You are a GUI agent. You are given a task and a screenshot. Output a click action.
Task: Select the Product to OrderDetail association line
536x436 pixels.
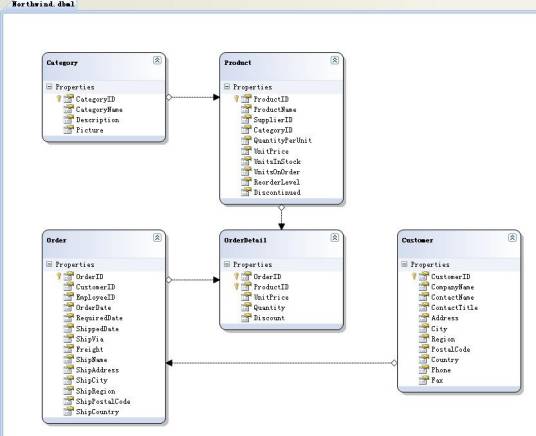[281, 217]
